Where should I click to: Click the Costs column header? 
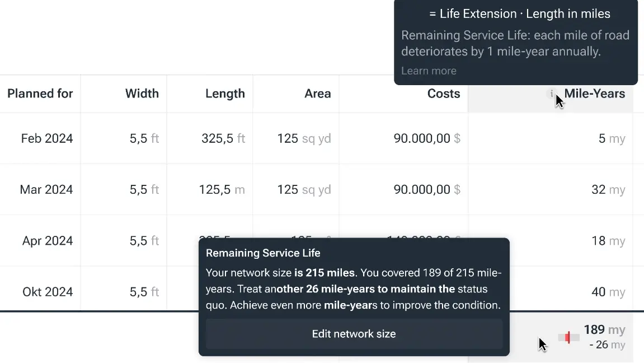pyautogui.click(x=443, y=94)
